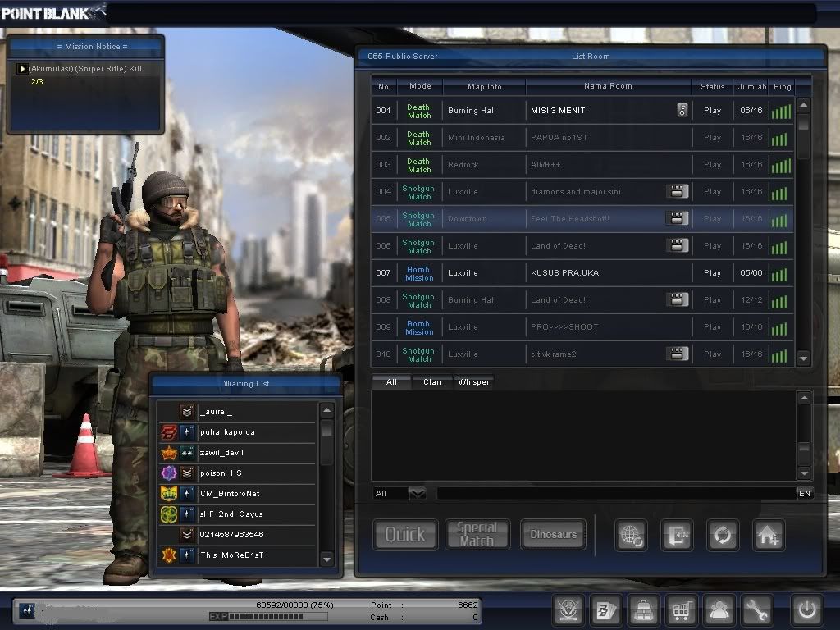This screenshot has height=630, width=840.
Task: Sort rooms by Mode column header
Action: [x=420, y=85]
